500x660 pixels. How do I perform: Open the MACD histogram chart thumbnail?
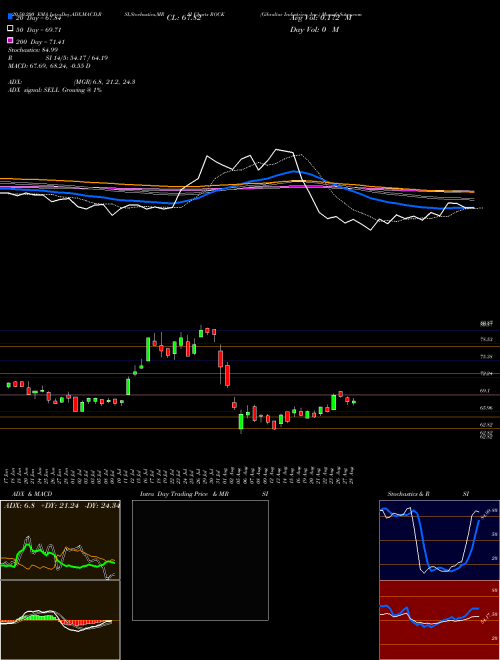point(60,620)
